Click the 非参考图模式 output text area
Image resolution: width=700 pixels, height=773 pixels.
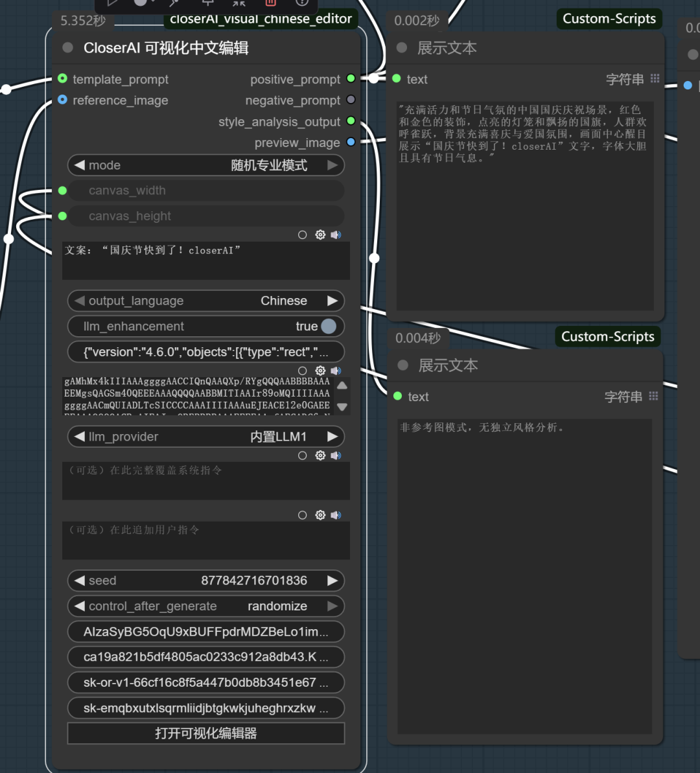(x=525, y=576)
